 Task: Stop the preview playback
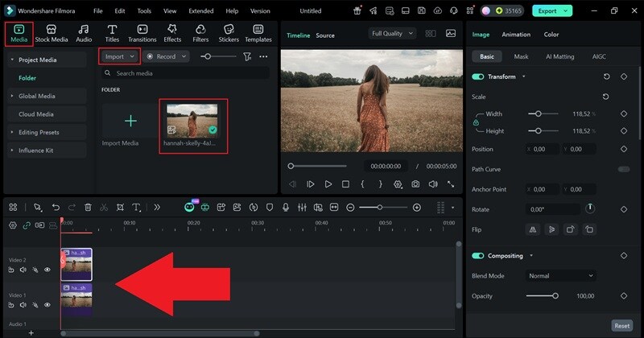345,184
